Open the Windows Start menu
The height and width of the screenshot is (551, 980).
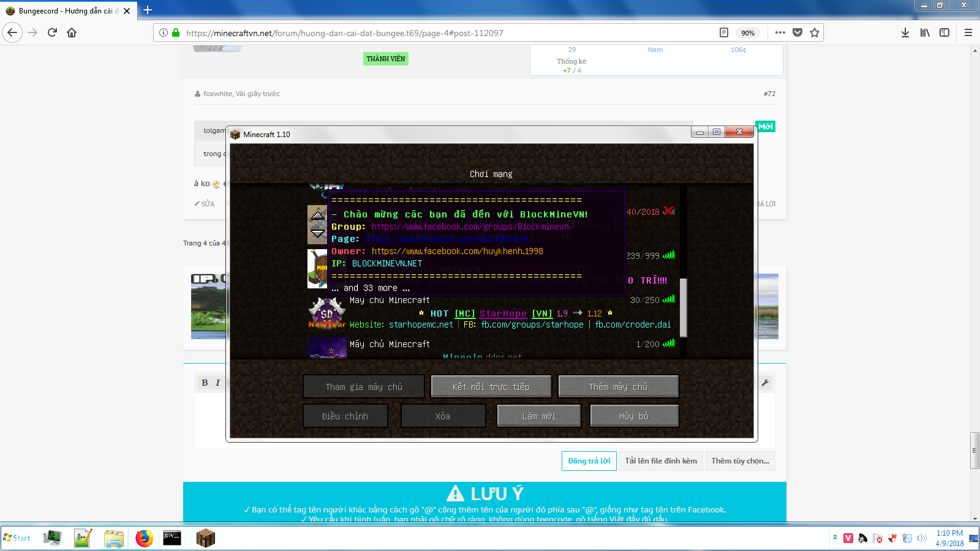point(17,538)
